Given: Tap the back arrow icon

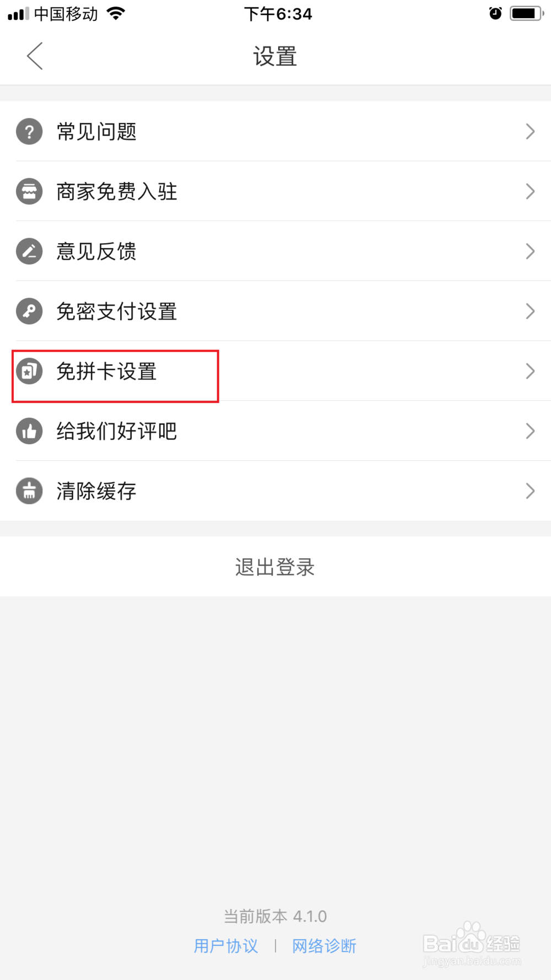Looking at the screenshot, I should (x=35, y=56).
